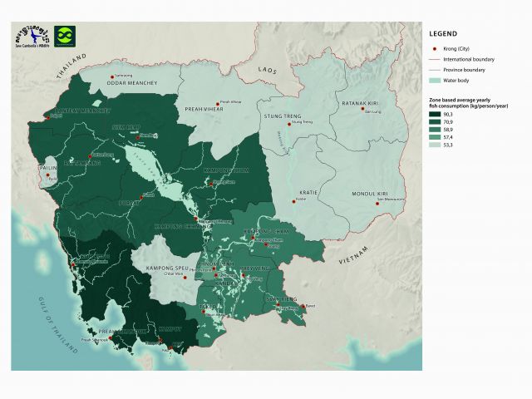Click the VIETNAM country label
The width and height of the screenshot is (532, 399).
click(353, 255)
